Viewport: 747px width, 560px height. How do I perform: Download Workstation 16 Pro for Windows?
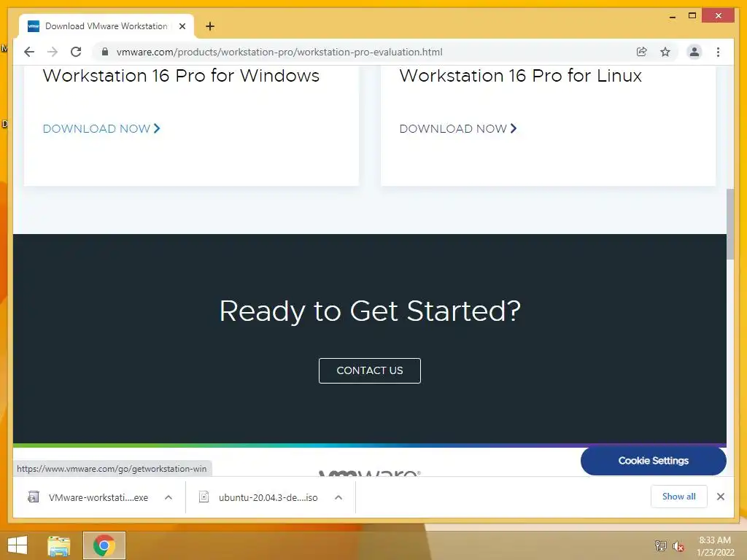101,128
